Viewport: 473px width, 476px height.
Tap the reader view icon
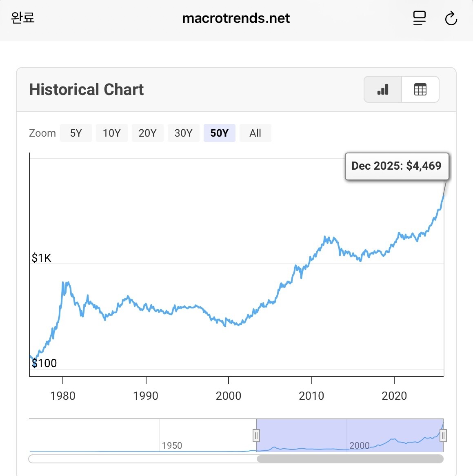click(419, 18)
